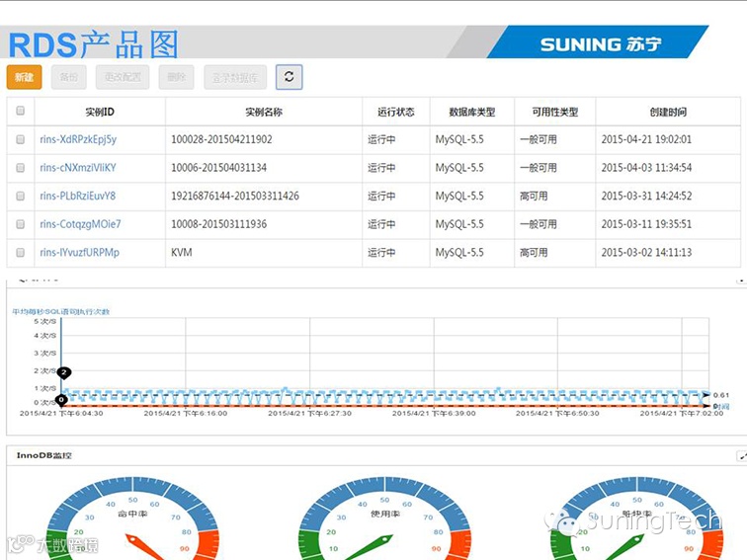
Task: Click creation time 2015-04-21 19:02:01
Action: coord(646,139)
